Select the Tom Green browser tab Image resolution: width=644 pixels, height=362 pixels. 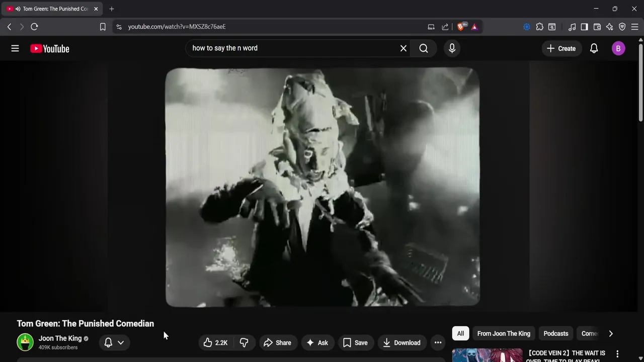click(52, 9)
